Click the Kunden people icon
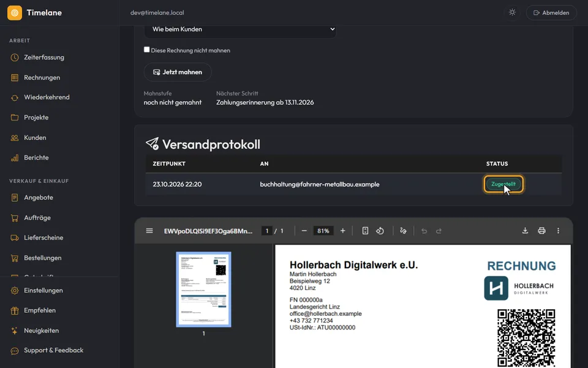The image size is (588, 368). tap(15, 138)
